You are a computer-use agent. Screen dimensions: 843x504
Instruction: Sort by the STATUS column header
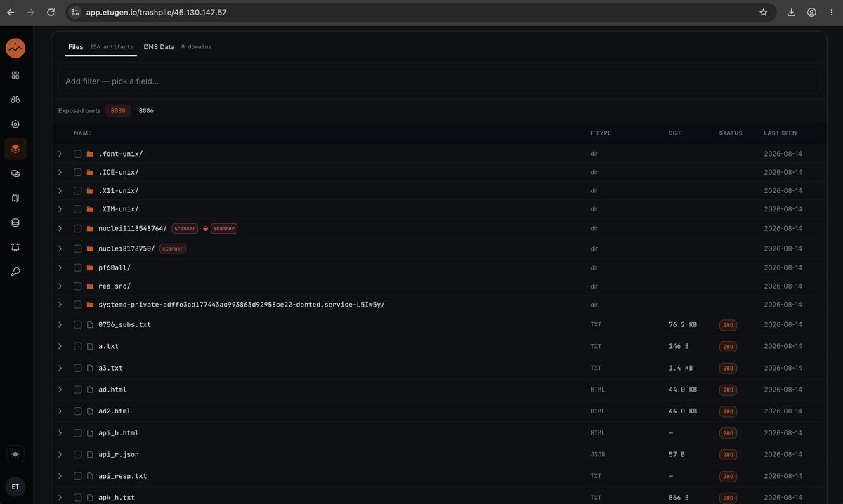point(731,133)
